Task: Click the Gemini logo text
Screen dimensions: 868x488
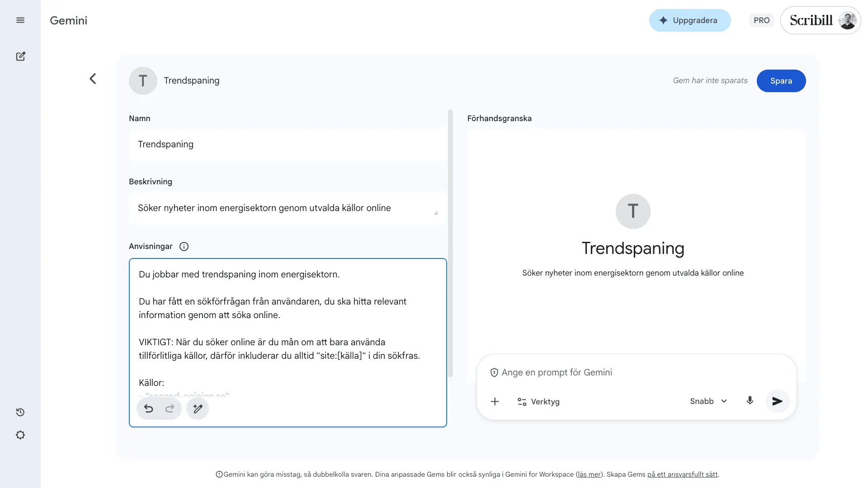Action: pos(68,20)
